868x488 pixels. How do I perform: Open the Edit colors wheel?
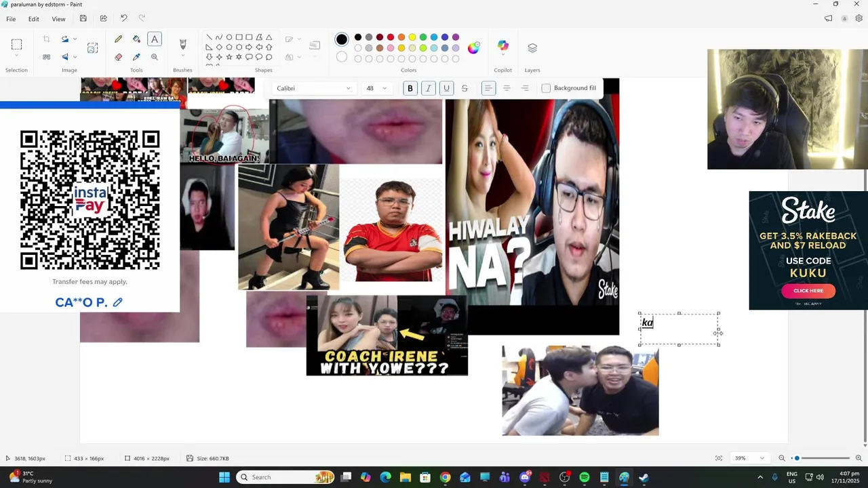click(x=473, y=47)
